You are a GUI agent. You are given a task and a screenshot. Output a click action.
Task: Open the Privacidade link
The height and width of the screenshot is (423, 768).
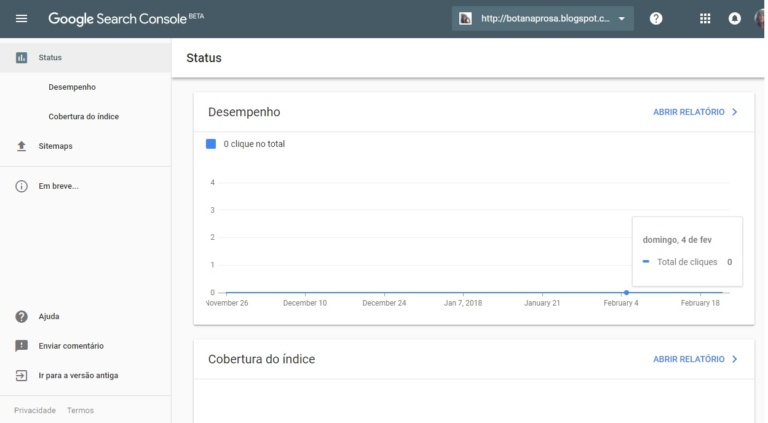[x=35, y=410]
